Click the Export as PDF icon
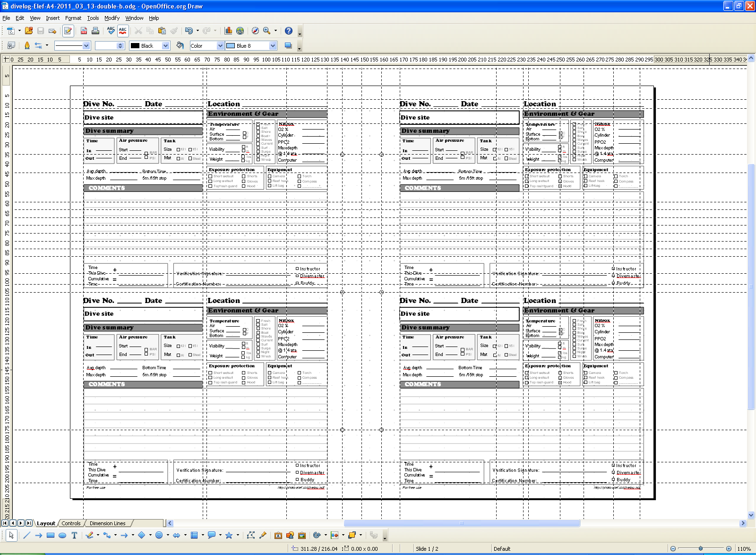756x555 pixels. [84, 31]
